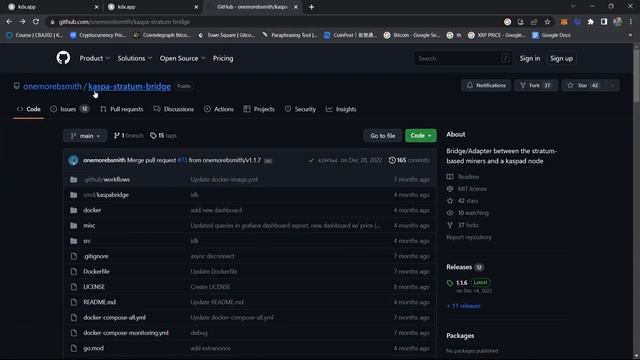
Task: Open the cmd/kaspabridge folder
Action: pos(106,195)
